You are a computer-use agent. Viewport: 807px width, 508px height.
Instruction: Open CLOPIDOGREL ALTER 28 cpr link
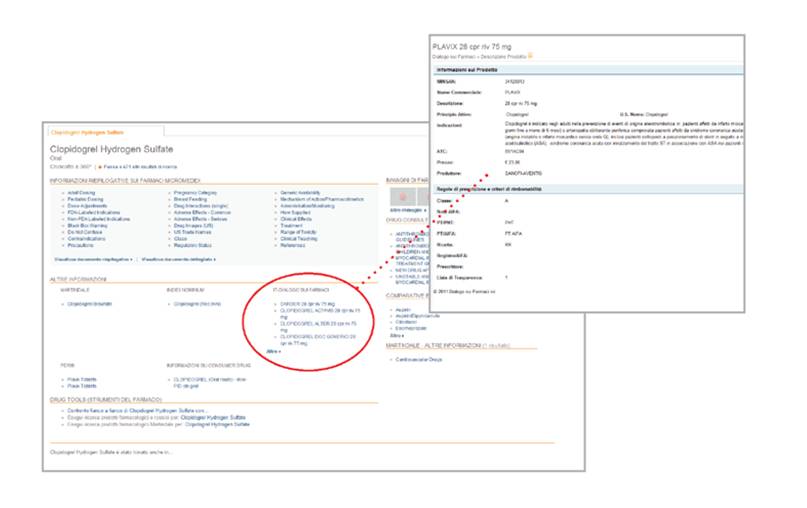pos(318,327)
